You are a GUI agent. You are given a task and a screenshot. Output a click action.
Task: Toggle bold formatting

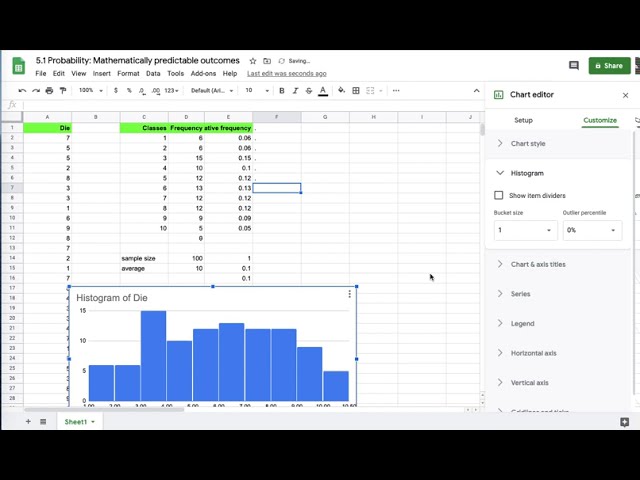click(282, 91)
